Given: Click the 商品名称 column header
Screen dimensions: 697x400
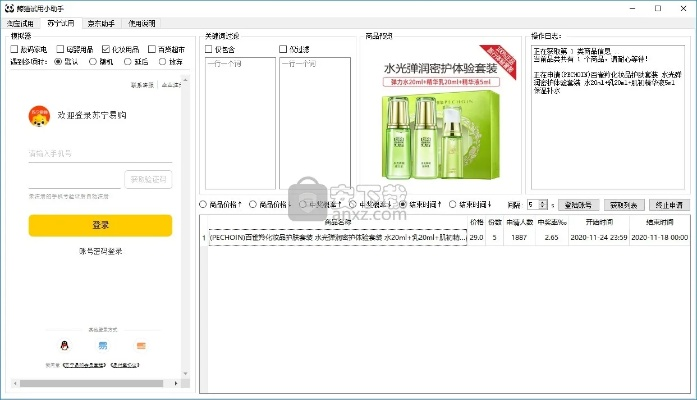Looking at the screenshot, I should 338,222.
